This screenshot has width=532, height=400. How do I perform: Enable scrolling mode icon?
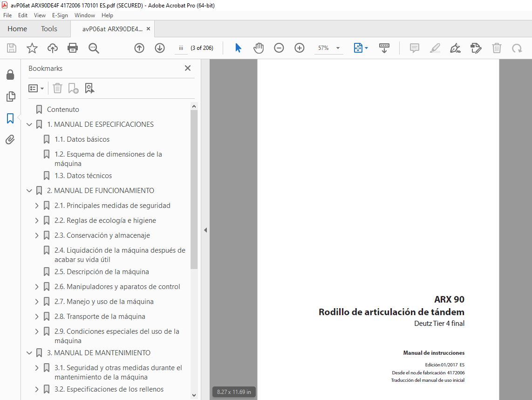(x=384, y=48)
